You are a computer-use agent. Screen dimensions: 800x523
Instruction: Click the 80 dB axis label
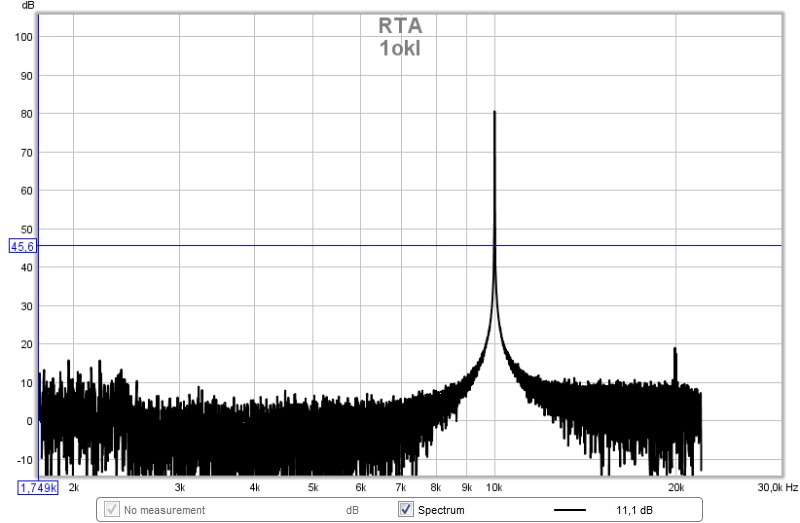[x=27, y=114]
